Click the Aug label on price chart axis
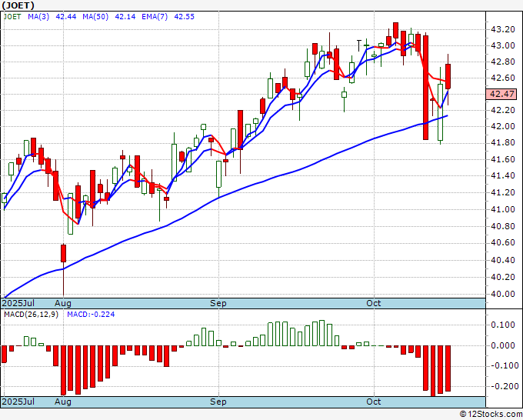This screenshot has height=420, width=523. click(x=63, y=303)
